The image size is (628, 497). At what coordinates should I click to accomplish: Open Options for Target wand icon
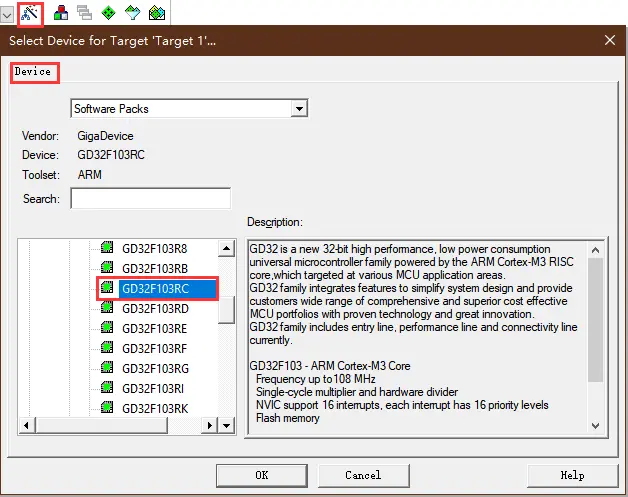coord(28,13)
